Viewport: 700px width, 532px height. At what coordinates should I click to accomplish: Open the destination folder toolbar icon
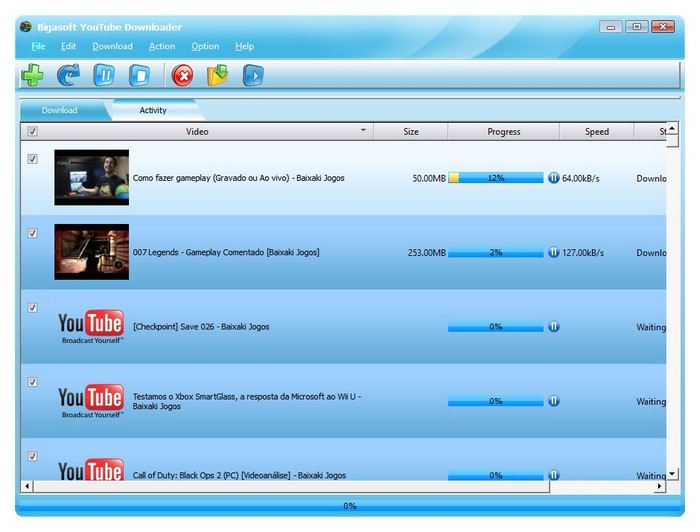(x=218, y=75)
